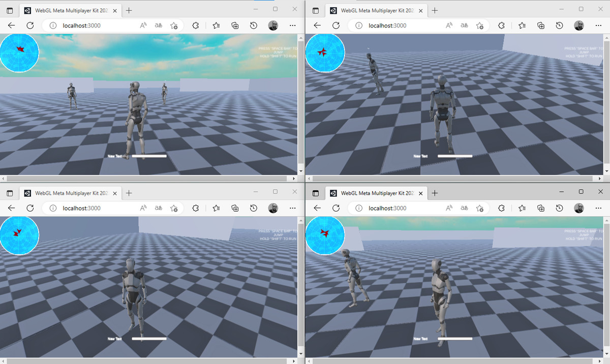
Task: Open the profile avatar in the top-left window
Action: 273,25
